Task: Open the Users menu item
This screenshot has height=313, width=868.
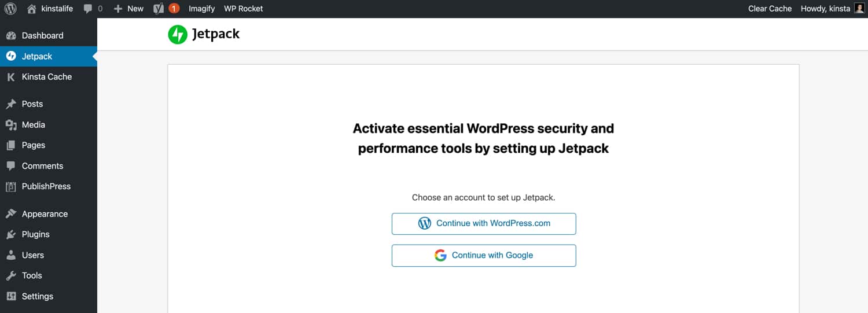Action: (x=49, y=255)
